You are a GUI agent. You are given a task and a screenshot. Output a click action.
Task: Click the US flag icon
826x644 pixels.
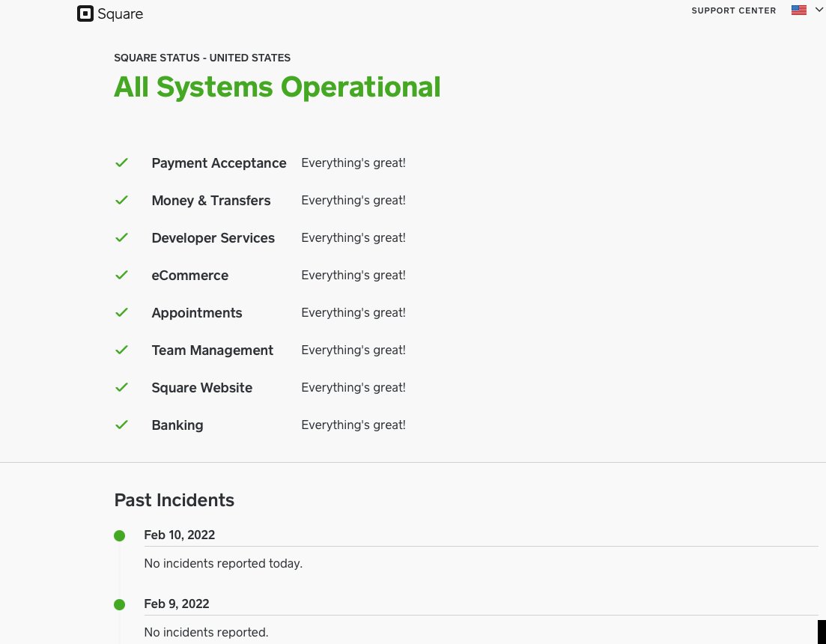tap(798, 10)
